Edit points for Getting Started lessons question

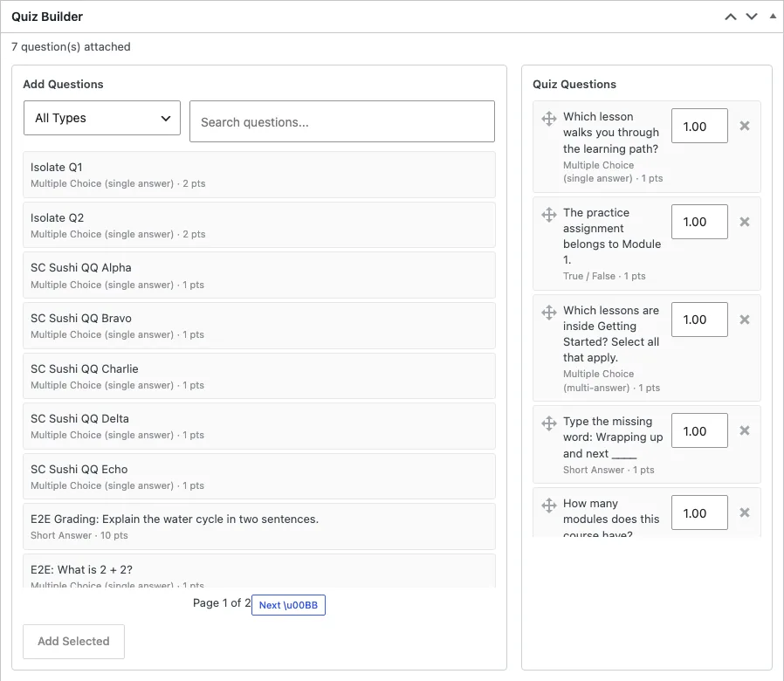coord(699,320)
